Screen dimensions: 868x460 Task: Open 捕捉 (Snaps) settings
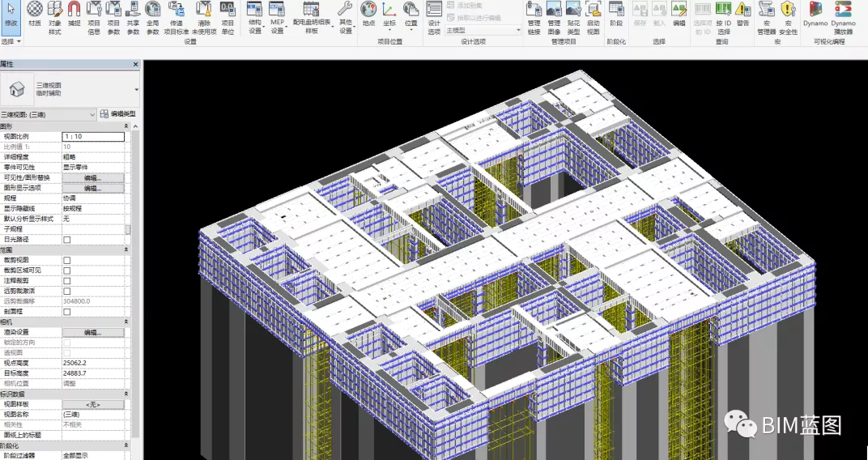74,15
